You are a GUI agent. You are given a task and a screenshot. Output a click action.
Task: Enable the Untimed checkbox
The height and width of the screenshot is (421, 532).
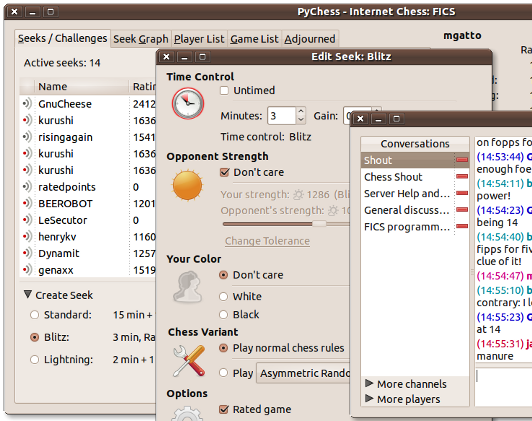point(224,91)
